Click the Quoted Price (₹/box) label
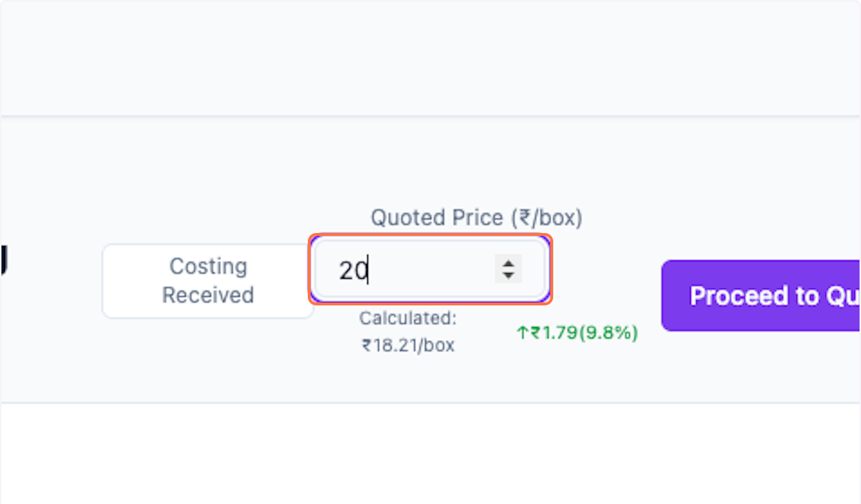The height and width of the screenshot is (504, 861). 476,218
